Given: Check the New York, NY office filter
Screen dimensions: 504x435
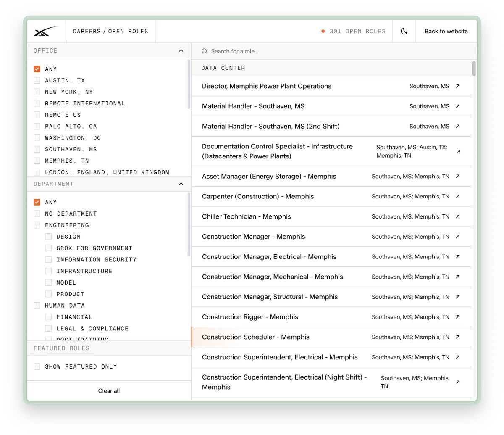Looking at the screenshot, I should click(37, 92).
